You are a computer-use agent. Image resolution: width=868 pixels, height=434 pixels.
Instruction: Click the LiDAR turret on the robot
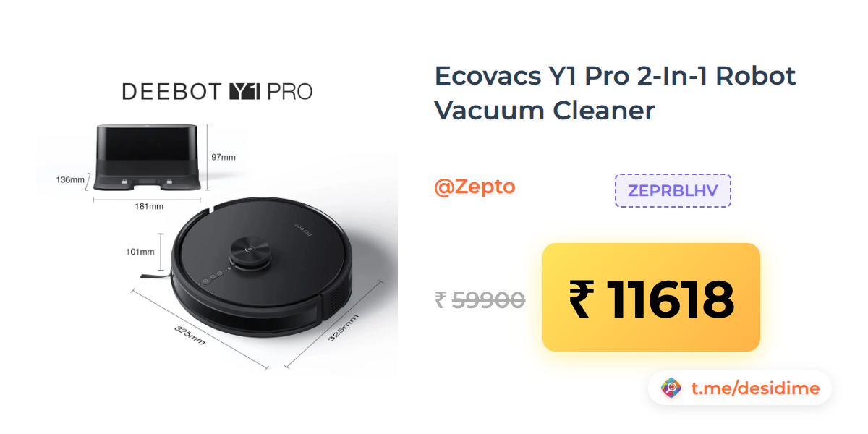(x=250, y=253)
